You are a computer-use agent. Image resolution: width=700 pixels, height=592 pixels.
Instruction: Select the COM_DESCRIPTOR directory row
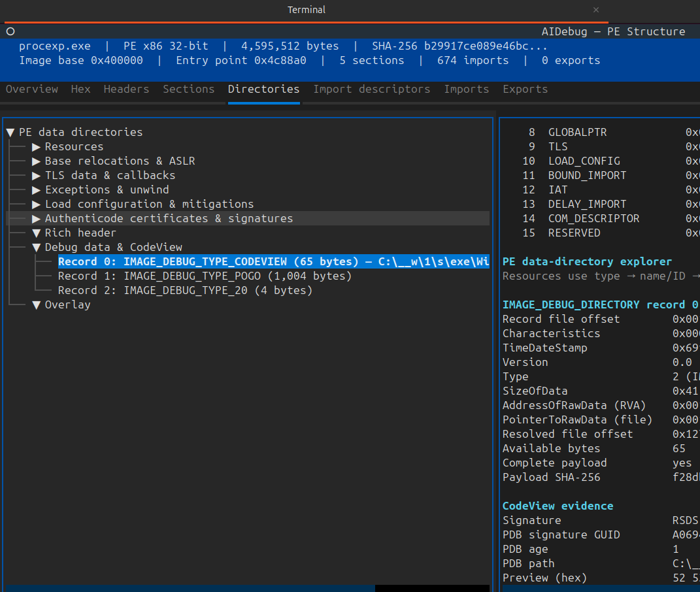(599, 219)
